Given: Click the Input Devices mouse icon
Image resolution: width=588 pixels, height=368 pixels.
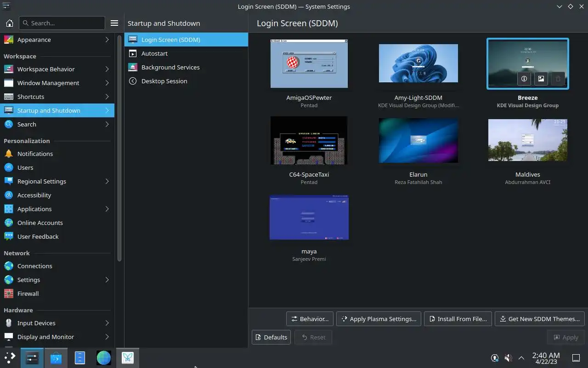Looking at the screenshot, I should (x=8, y=323).
